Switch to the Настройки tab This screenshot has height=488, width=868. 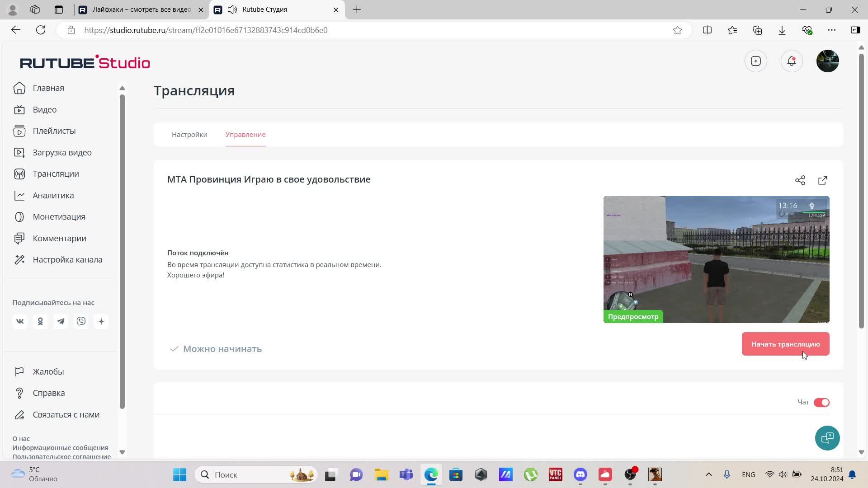click(x=189, y=135)
